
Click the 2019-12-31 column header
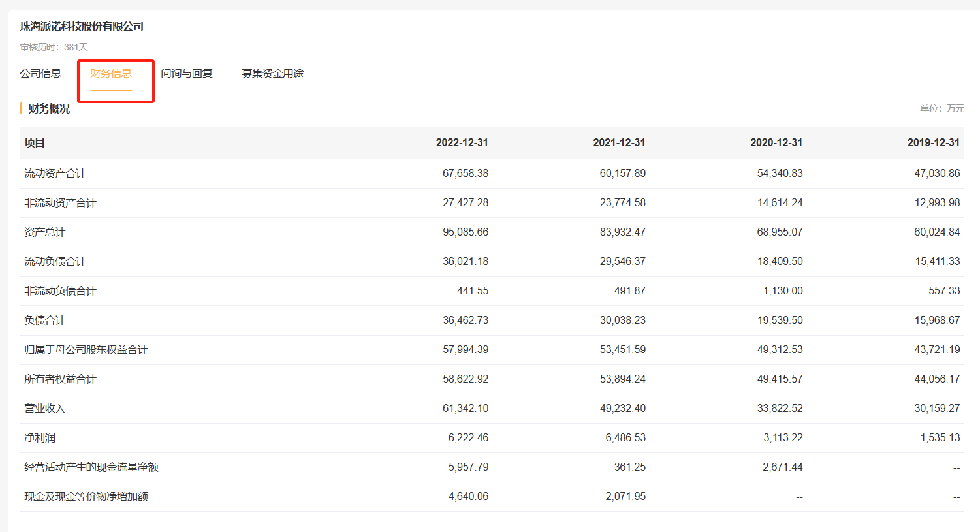[933, 143]
